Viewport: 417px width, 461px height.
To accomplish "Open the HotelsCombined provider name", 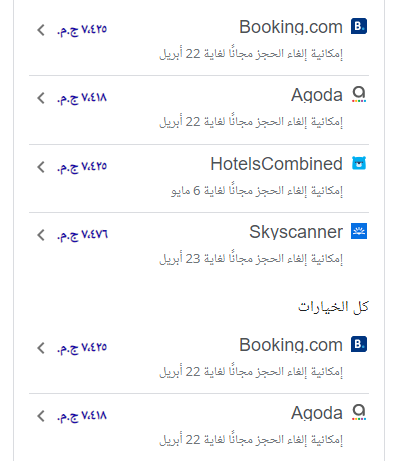I will pyautogui.click(x=276, y=164).
